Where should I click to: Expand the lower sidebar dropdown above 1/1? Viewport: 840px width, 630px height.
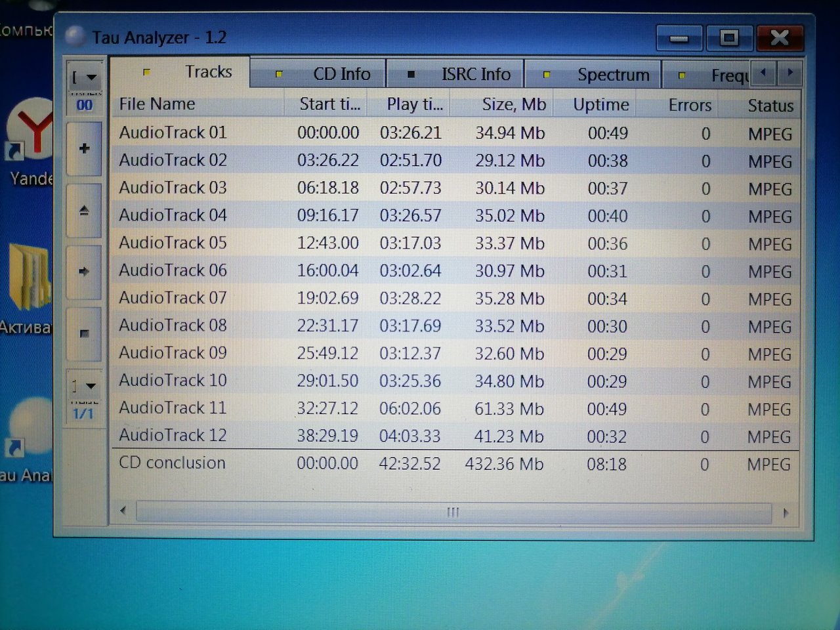coord(85,386)
